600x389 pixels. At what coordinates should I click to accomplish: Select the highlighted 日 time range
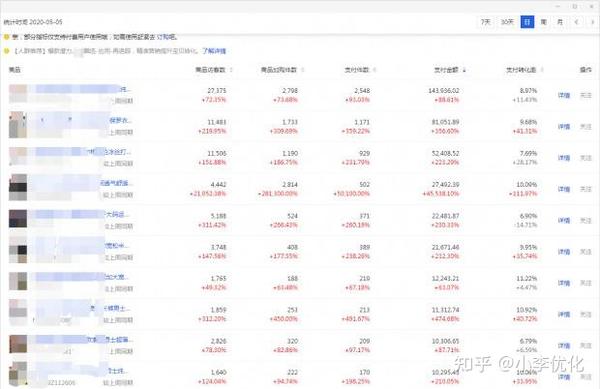(527, 22)
